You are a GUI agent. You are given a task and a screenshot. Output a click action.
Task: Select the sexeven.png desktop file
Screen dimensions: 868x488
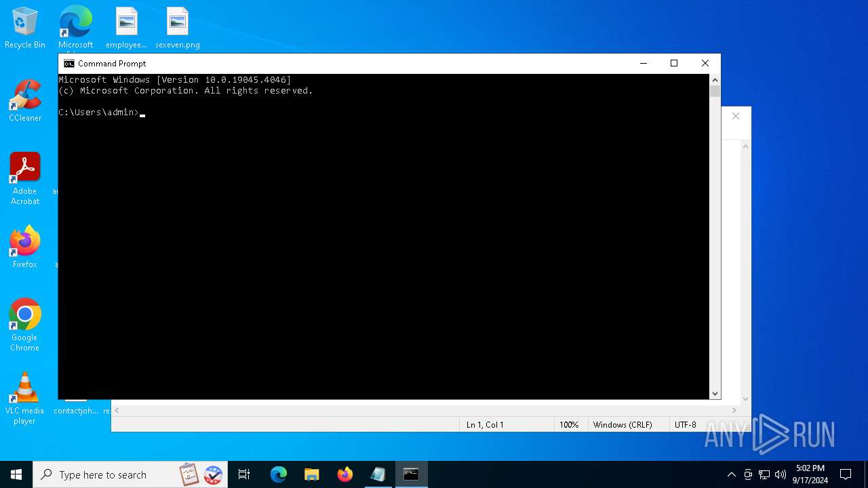click(178, 28)
